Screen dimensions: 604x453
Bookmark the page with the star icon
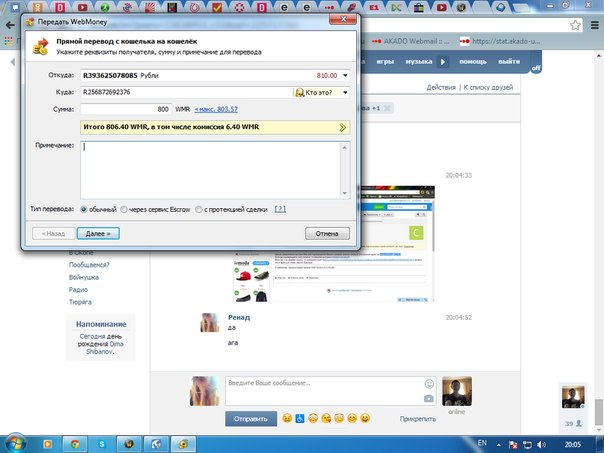click(x=575, y=25)
